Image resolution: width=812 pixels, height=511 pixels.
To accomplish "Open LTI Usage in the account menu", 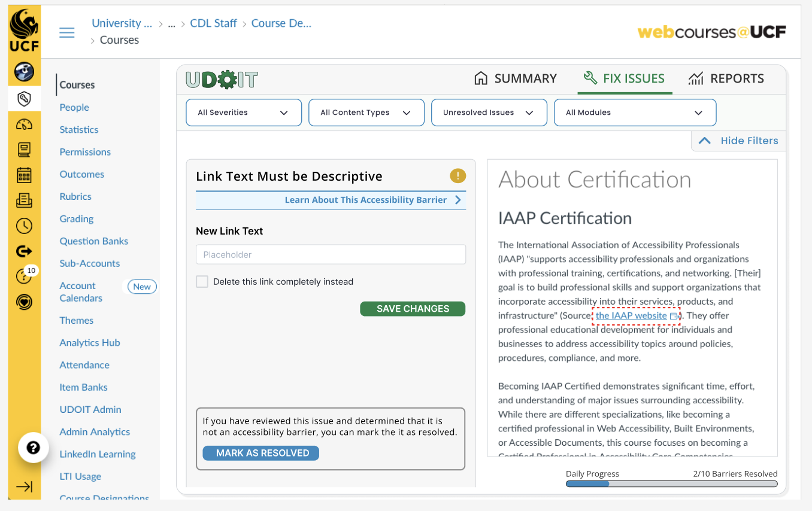I will click(80, 476).
